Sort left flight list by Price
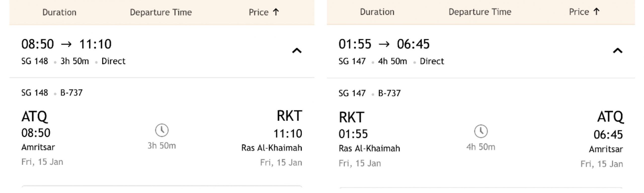The height and width of the screenshot is (193, 644). [x=264, y=12]
